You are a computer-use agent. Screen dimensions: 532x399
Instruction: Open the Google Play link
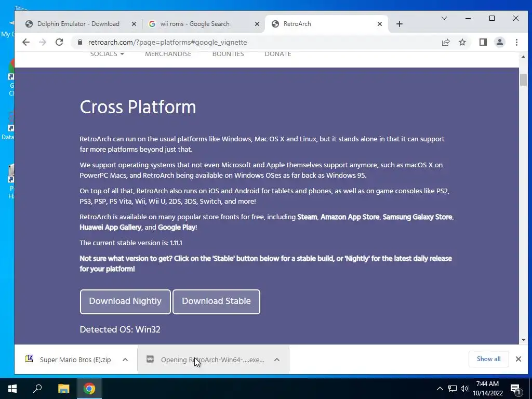pos(177,228)
